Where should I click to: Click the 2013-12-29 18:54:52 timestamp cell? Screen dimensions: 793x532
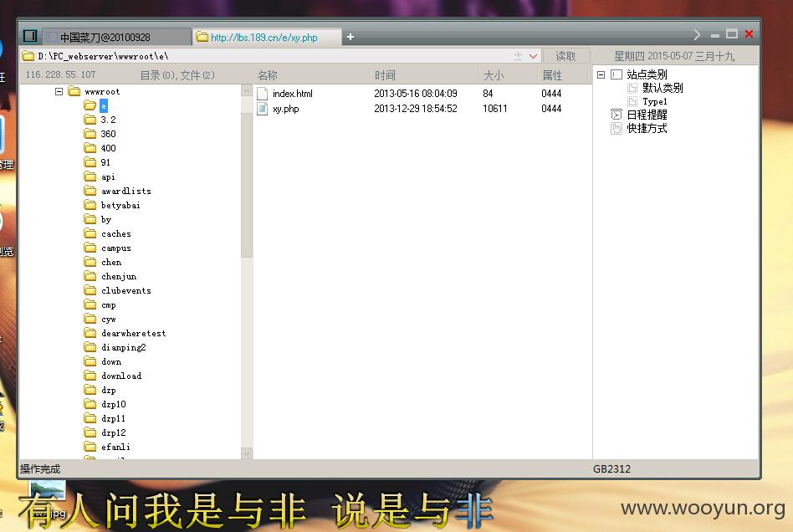tap(416, 109)
